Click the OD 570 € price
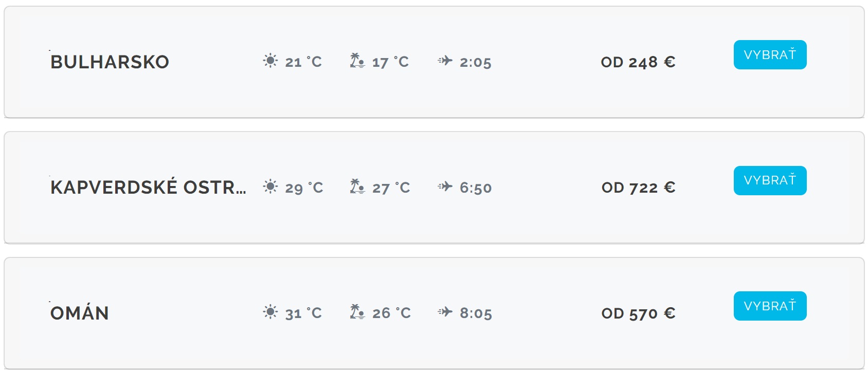 638,313
